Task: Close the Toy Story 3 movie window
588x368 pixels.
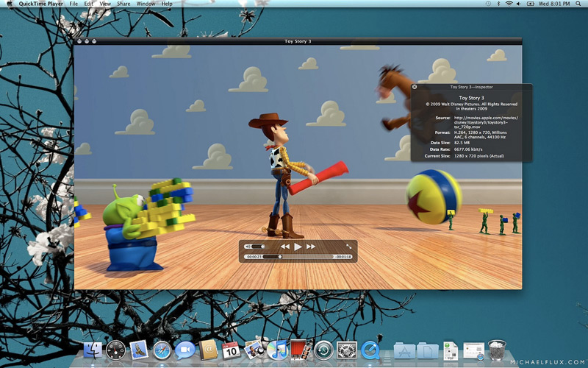Action: [x=79, y=41]
